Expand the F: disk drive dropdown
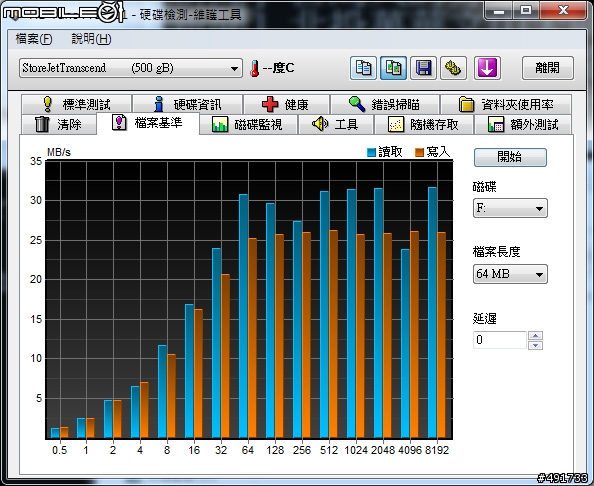The height and width of the screenshot is (486, 594). click(x=510, y=208)
